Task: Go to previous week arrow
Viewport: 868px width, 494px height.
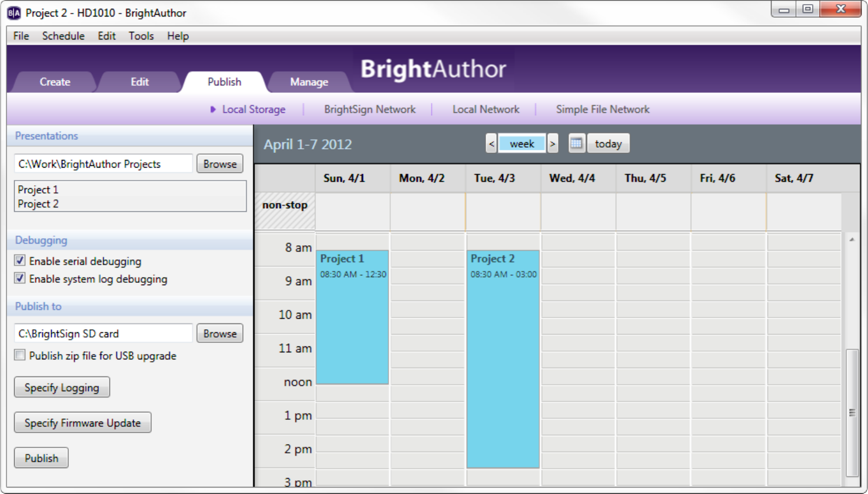Action: 491,143
